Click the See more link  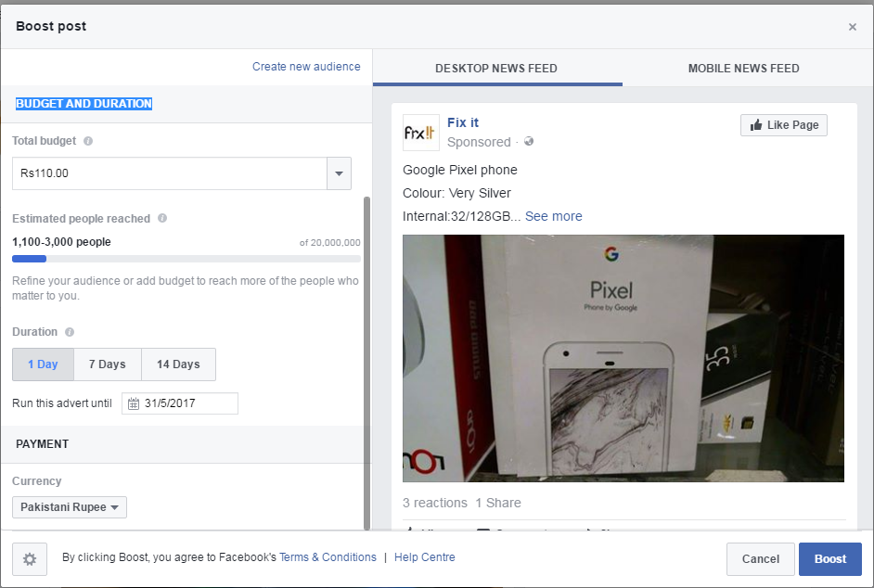[x=554, y=216]
